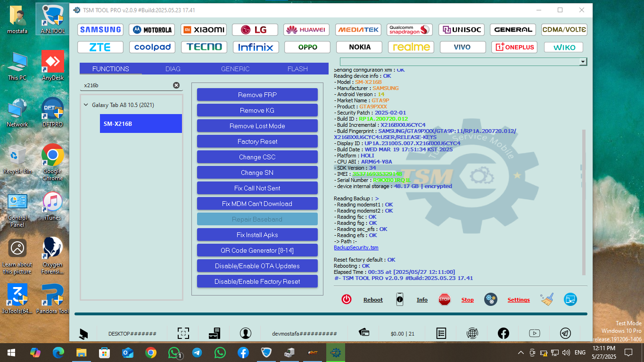Viewport: 644px width, 362px height.
Task: Click the Settings gears icon
Action: point(491,299)
